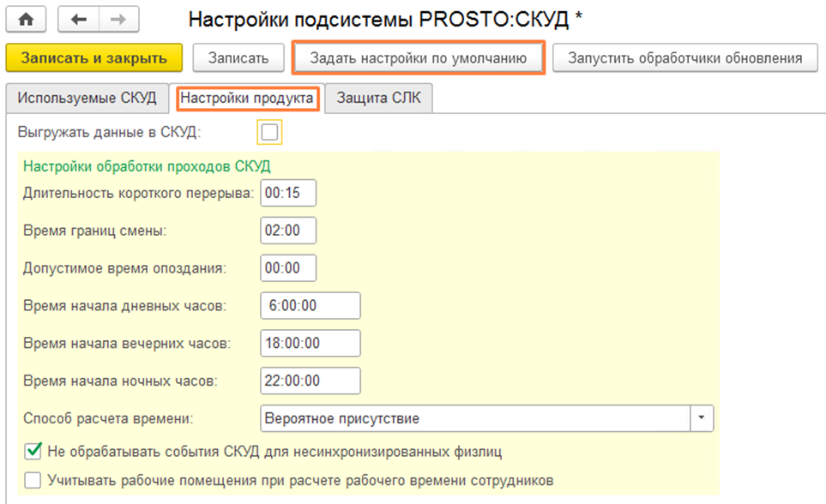
Task: Select the 'Настройки продукта' tab
Action: point(246,99)
